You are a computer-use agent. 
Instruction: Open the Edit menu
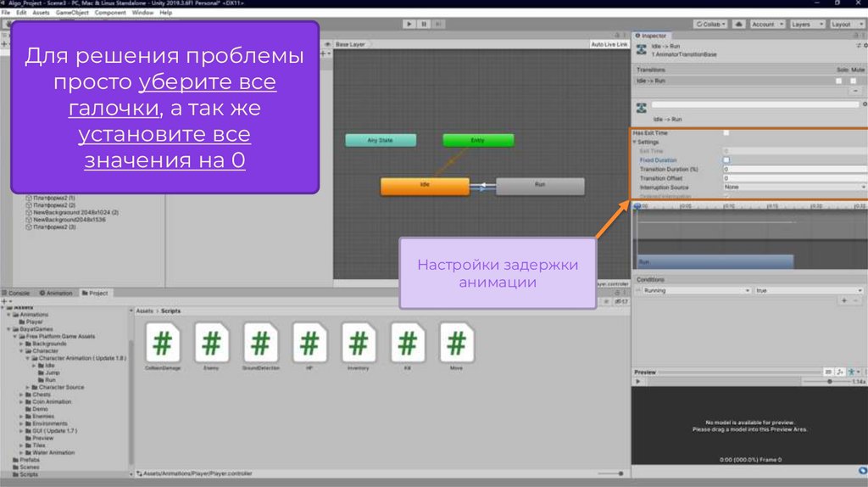point(21,12)
